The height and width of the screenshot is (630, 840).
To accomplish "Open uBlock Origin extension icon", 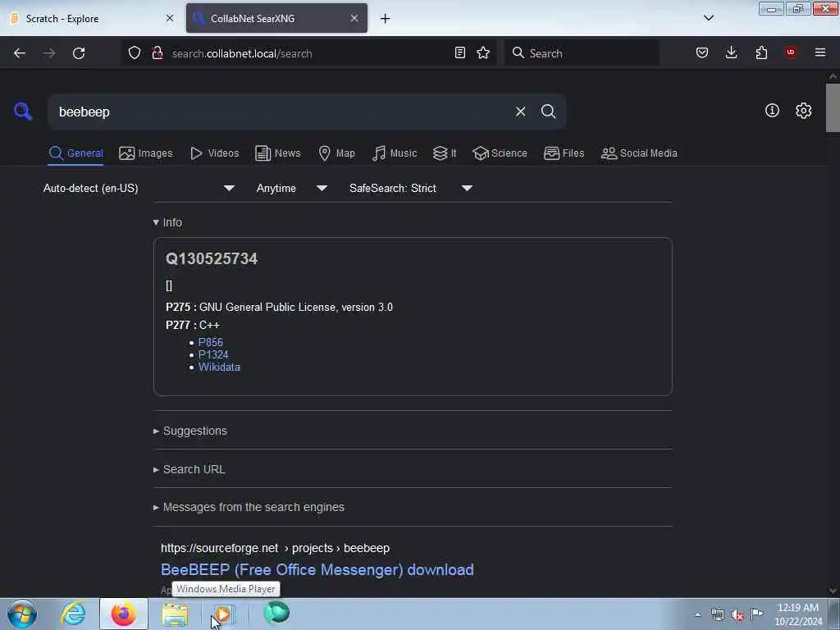I will (x=791, y=52).
